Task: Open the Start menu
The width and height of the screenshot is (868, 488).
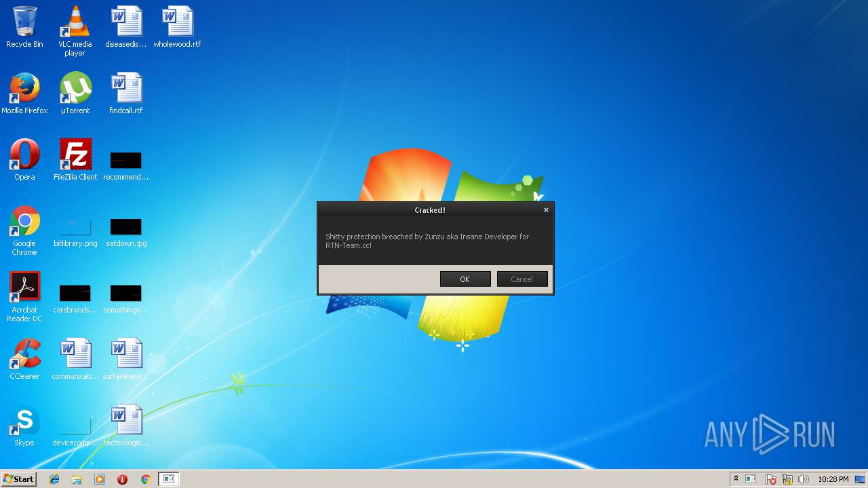Action: coord(18,479)
